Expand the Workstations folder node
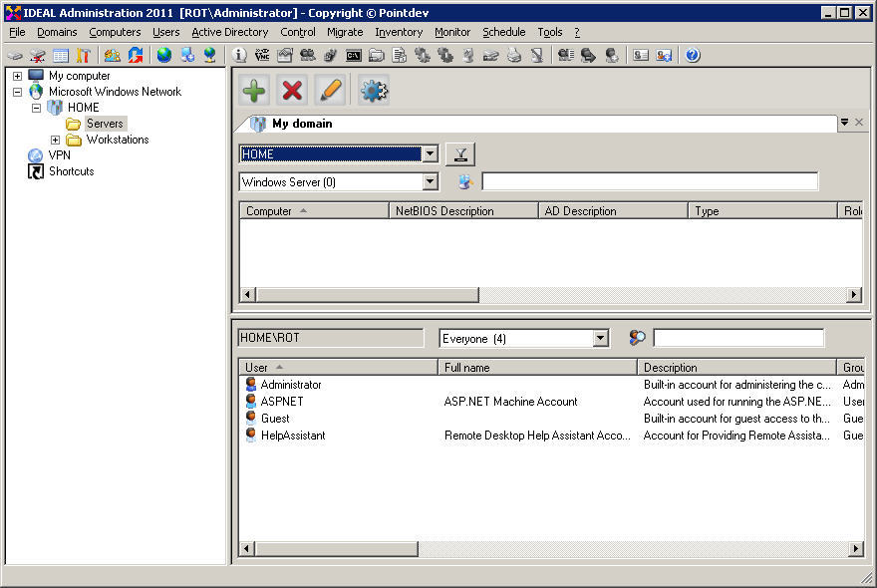This screenshot has height=588, width=877. pyautogui.click(x=56, y=140)
